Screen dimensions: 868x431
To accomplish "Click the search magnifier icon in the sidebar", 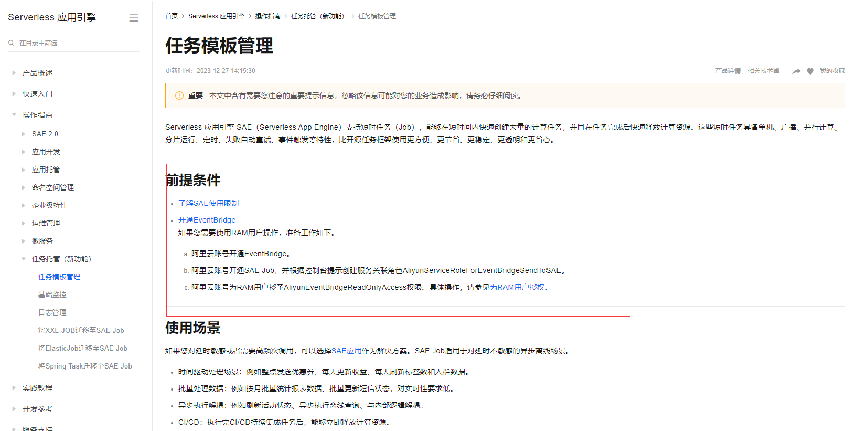I will tap(11, 43).
